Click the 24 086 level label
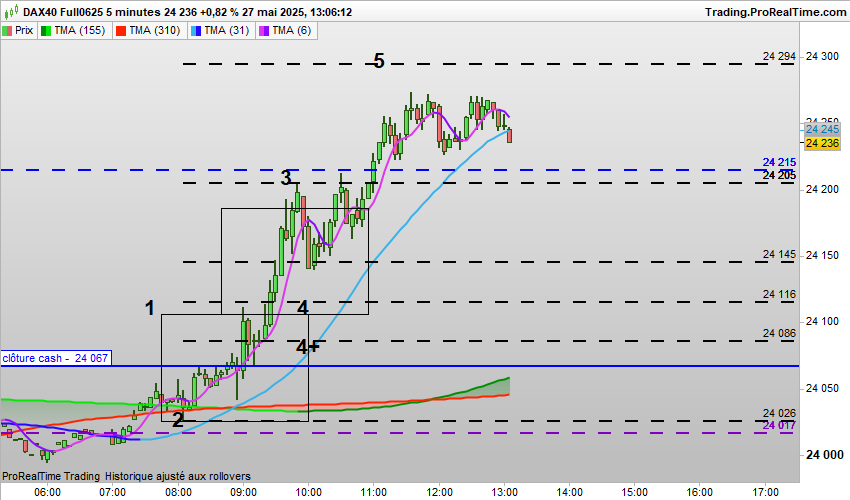Viewport: 850px width, 500px height. (x=779, y=333)
